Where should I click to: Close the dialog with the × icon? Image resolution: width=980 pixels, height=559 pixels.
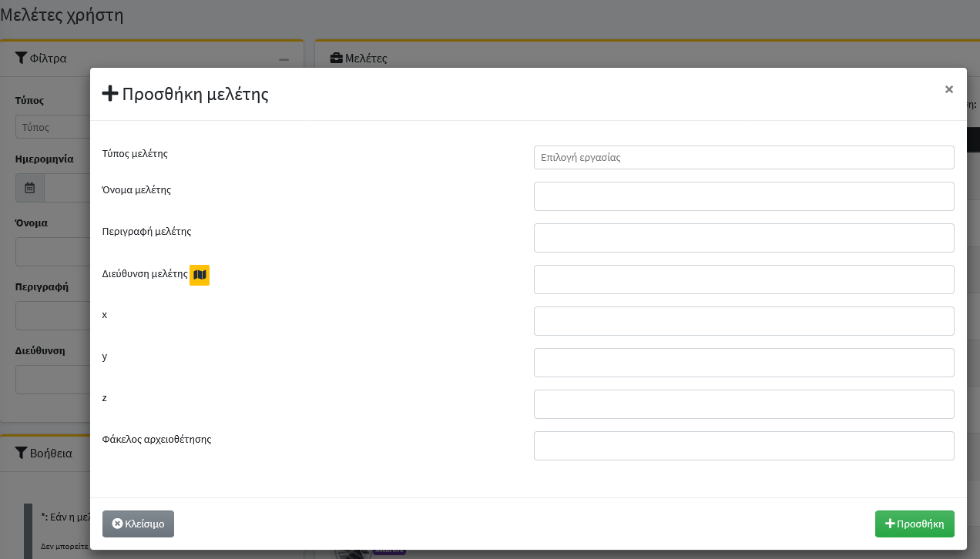pos(948,89)
